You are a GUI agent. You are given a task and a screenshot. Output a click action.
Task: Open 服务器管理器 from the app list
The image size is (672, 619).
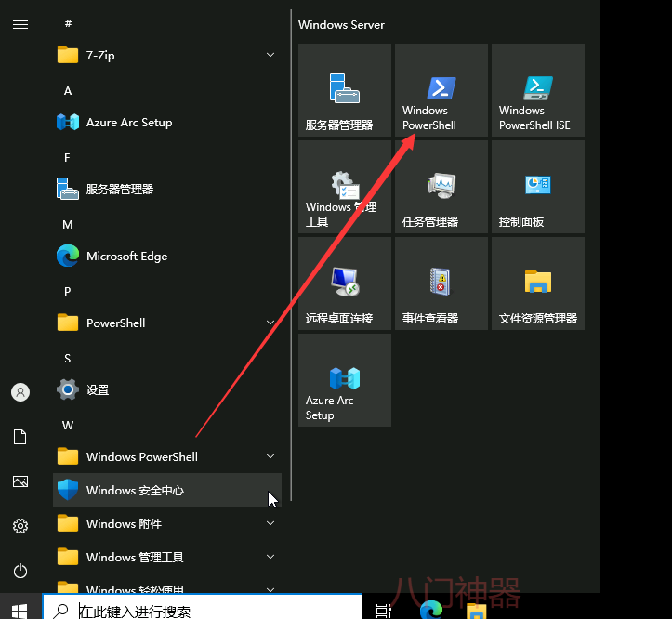click(167, 189)
